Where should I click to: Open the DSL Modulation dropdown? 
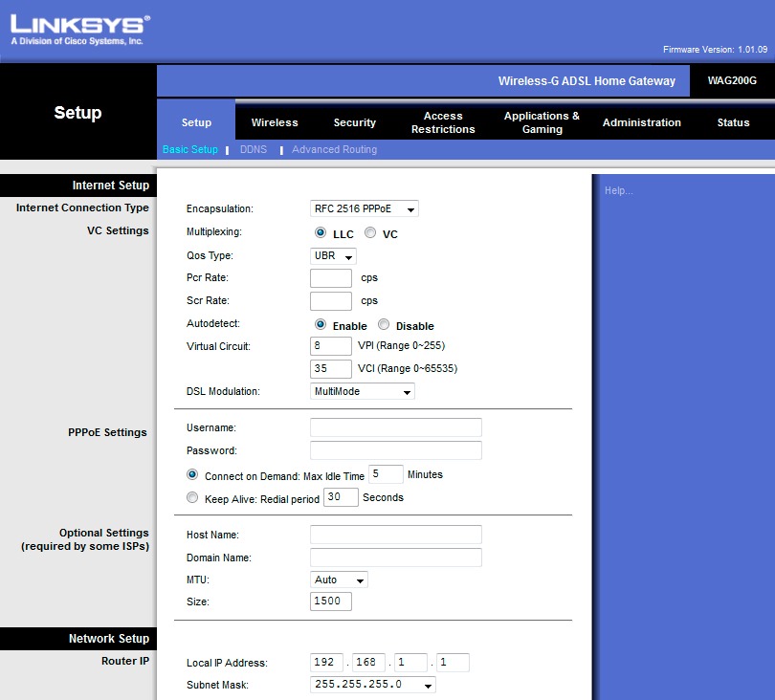point(362,391)
